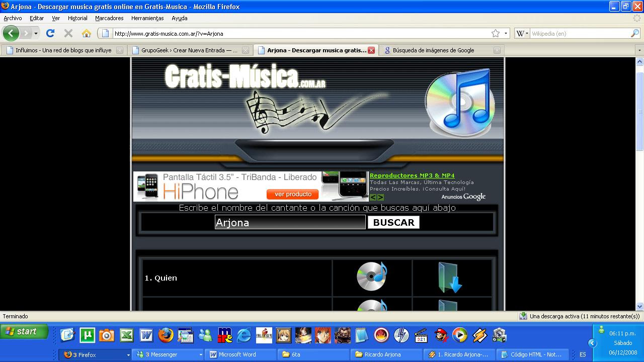Launch Excel from quick launch
Viewport: 644px width, 362px height.
(x=127, y=335)
